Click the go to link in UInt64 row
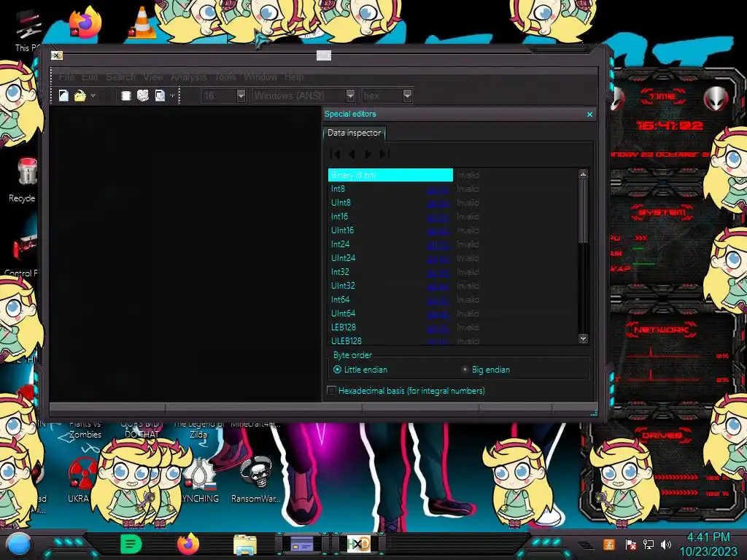This screenshot has width=747, height=560. click(x=438, y=314)
